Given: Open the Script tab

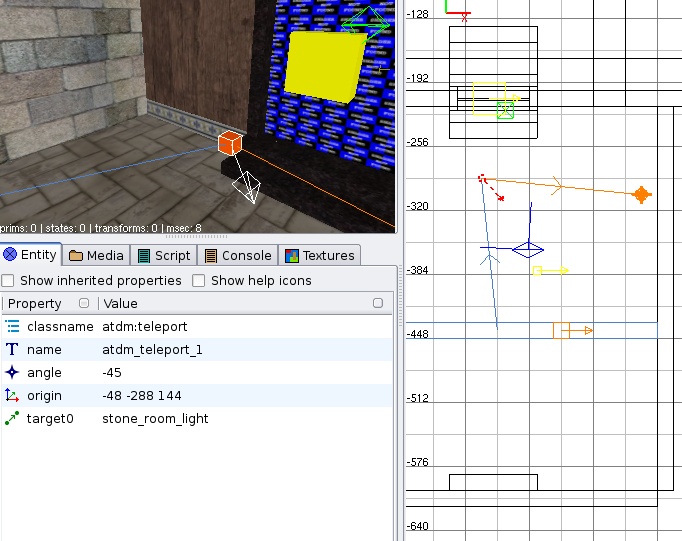Looking at the screenshot, I should [164, 255].
